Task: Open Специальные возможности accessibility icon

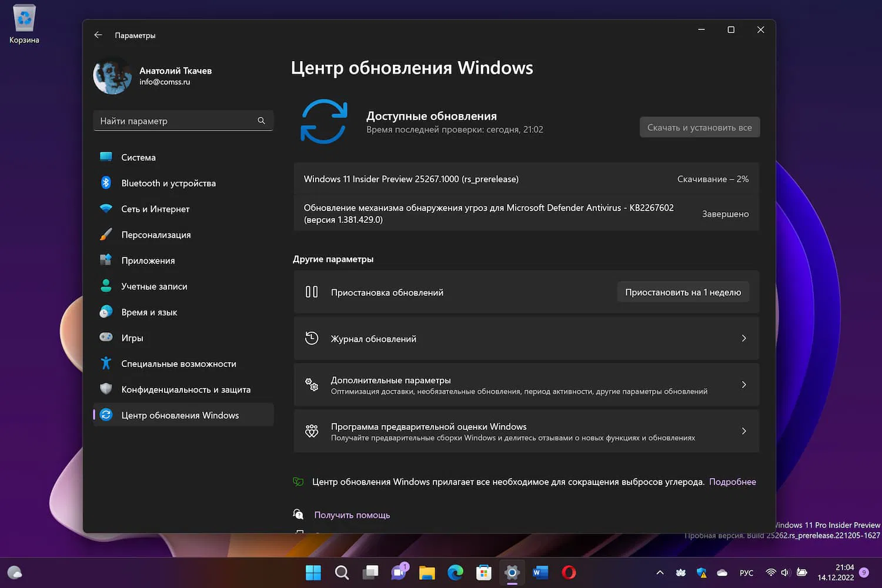Action: coord(106,363)
